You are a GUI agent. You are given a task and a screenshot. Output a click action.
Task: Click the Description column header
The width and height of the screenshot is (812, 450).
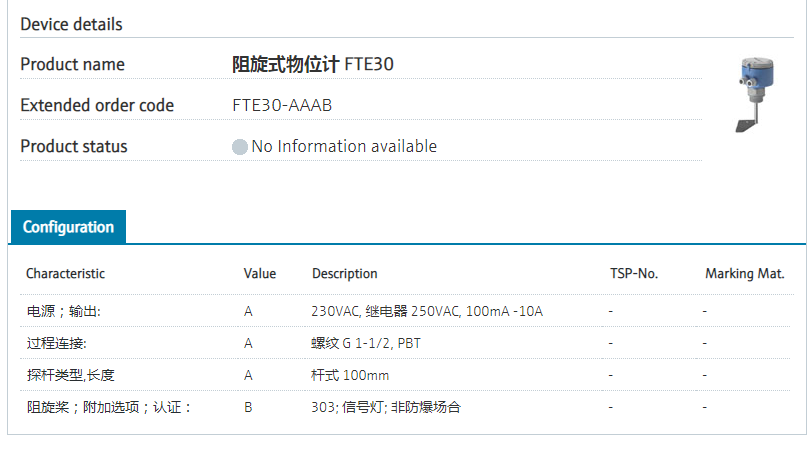(x=344, y=273)
